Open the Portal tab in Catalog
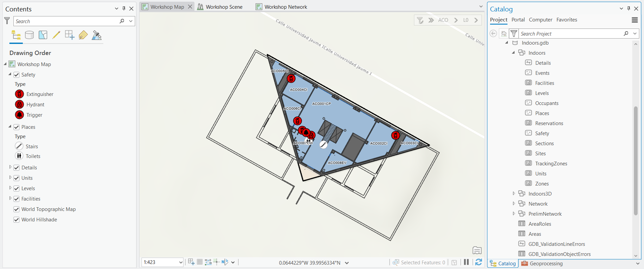Image resolution: width=644 pixels, height=269 pixels. pos(518,20)
